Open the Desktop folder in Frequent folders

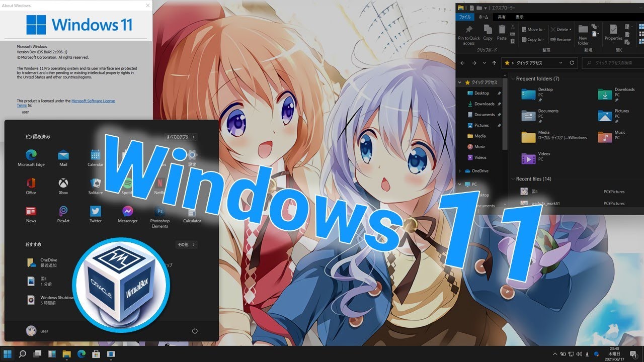[537, 95]
